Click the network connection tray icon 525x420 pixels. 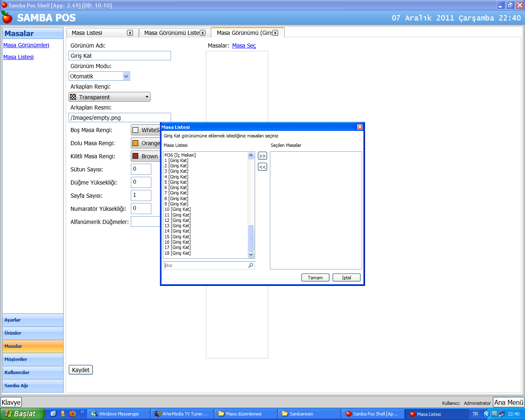[x=501, y=414]
